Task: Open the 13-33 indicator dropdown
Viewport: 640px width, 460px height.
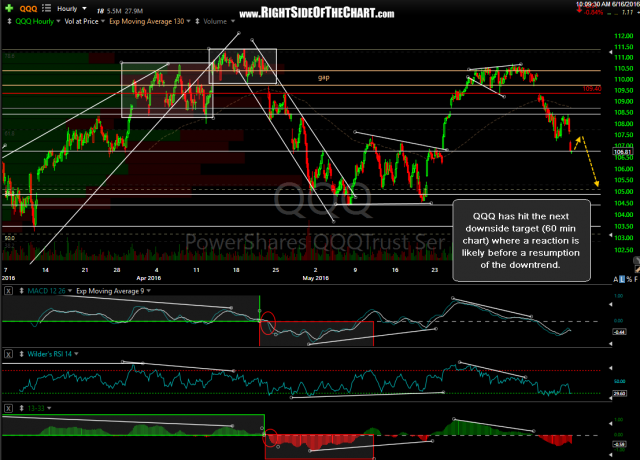Action: (x=49, y=408)
